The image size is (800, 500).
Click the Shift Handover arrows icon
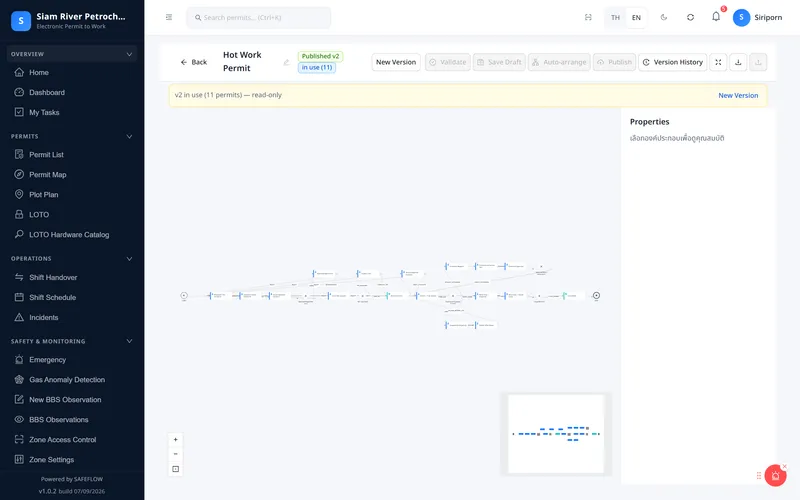point(19,277)
